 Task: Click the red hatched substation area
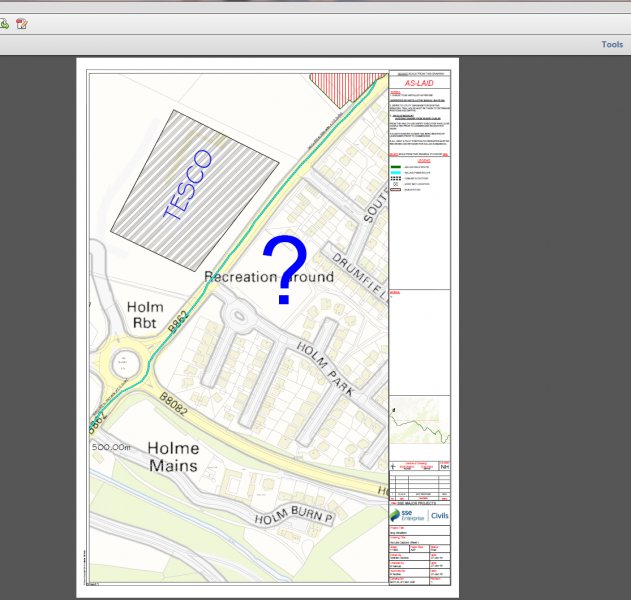pos(346,89)
